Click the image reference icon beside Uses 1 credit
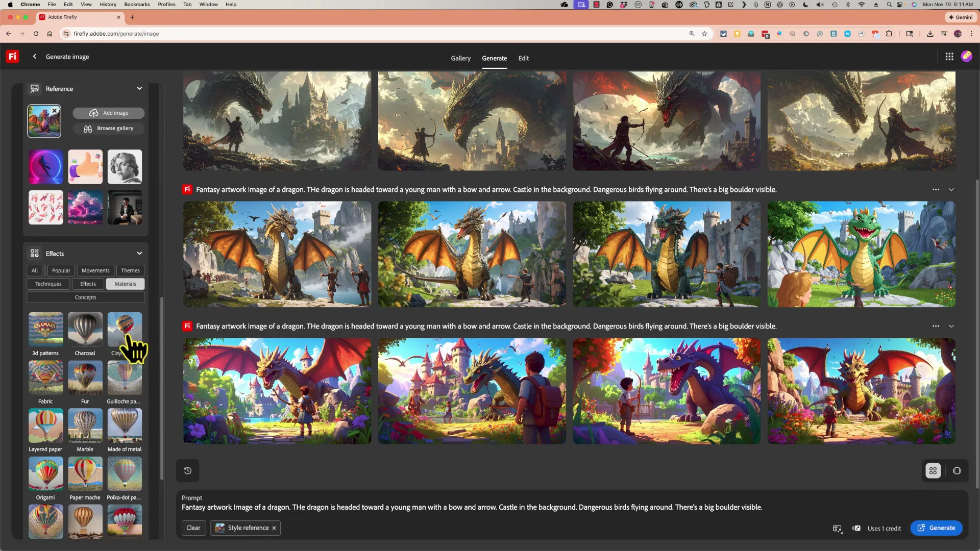 click(856, 529)
